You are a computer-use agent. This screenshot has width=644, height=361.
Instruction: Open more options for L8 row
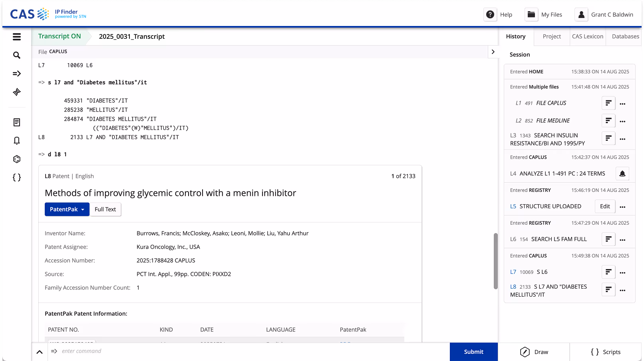(622, 290)
